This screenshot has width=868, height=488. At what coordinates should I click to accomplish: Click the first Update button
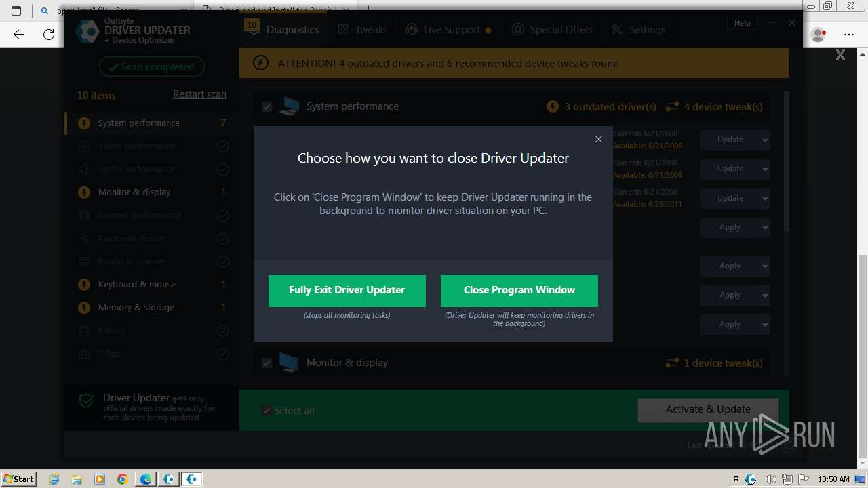pos(730,140)
